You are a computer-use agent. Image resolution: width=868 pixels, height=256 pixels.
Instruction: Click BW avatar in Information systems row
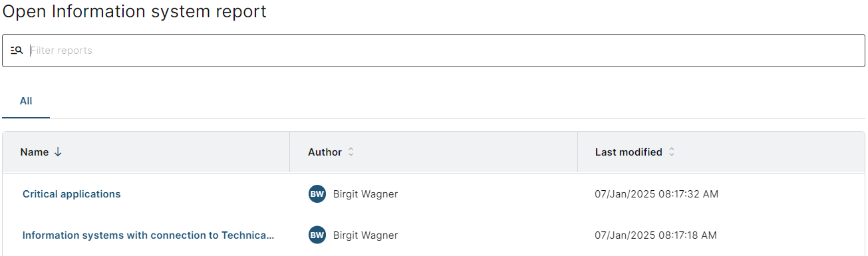click(317, 235)
